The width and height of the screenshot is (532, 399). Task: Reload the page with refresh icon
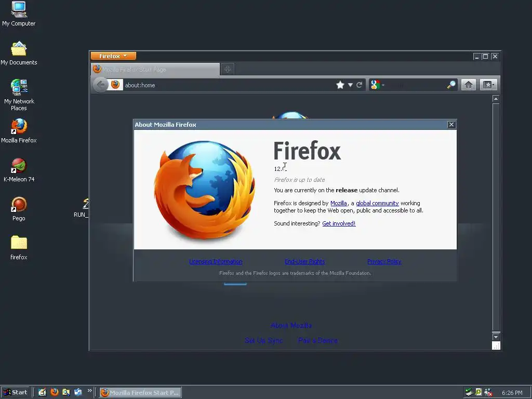(360, 85)
